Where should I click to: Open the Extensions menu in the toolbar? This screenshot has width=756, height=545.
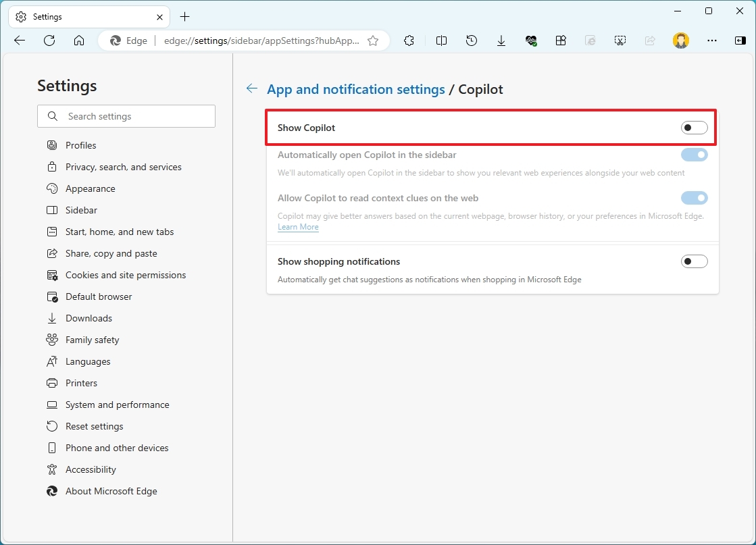coord(409,41)
